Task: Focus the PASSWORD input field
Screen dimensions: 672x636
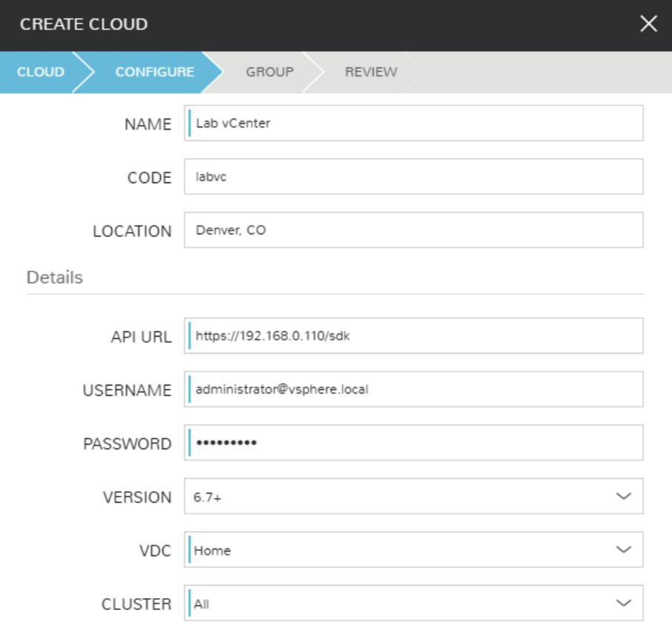Action: (x=413, y=443)
